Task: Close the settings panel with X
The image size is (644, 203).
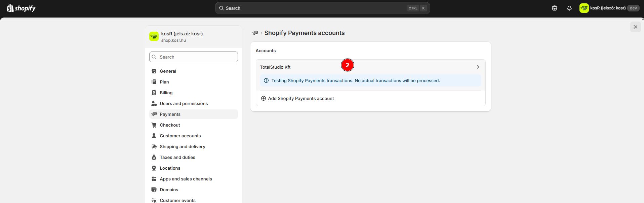Action: (635, 27)
